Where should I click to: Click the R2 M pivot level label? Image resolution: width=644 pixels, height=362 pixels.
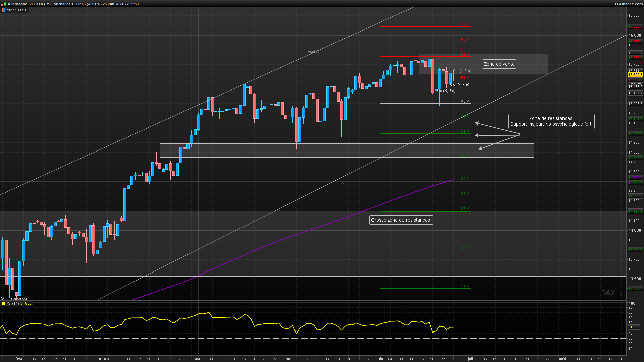point(465,24)
